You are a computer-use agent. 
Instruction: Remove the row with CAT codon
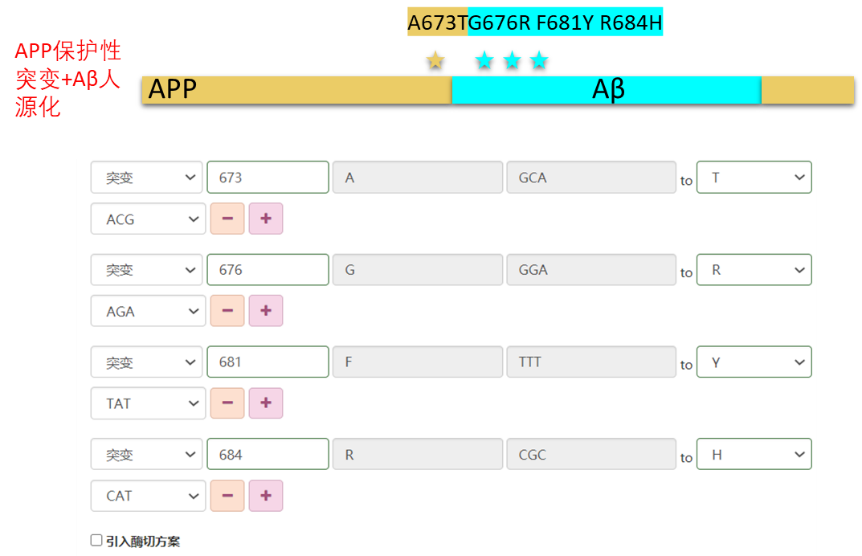tap(227, 495)
